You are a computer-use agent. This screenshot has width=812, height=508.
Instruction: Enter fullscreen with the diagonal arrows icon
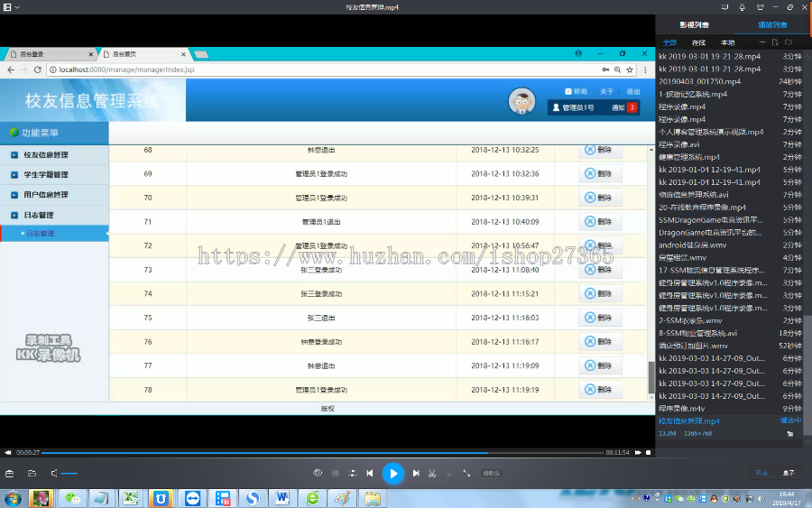[466, 474]
